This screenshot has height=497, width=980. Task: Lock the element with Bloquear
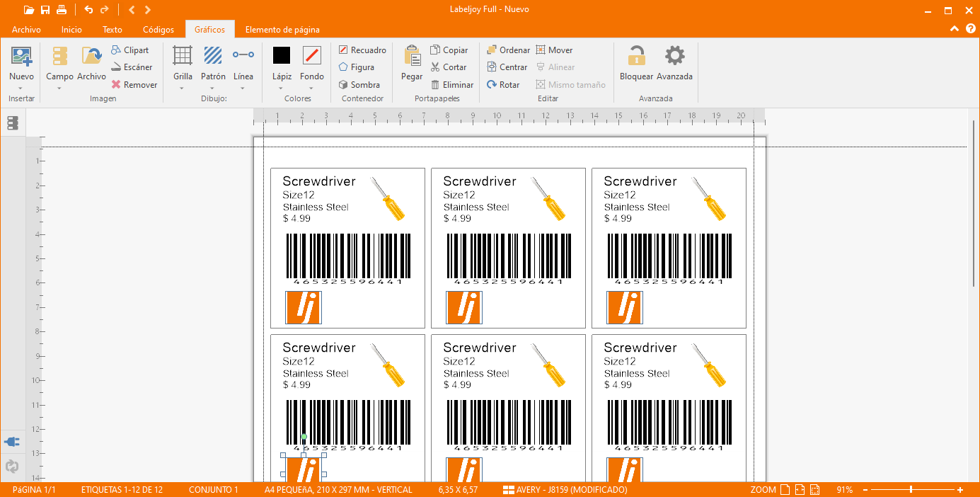click(x=636, y=64)
